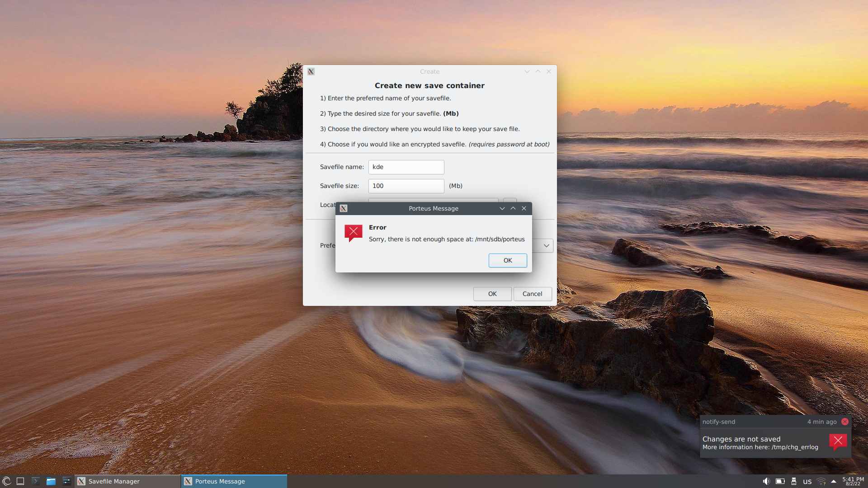868x488 pixels.
Task: Click the red error icon in Porteus Message
Action: pyautogui.click(x=354, y=233)
